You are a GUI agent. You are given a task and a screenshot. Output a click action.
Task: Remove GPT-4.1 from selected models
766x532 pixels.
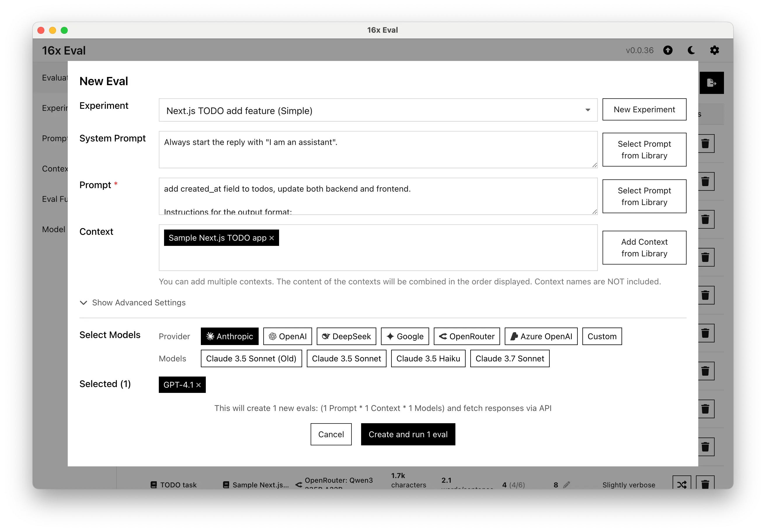(199, 385)
